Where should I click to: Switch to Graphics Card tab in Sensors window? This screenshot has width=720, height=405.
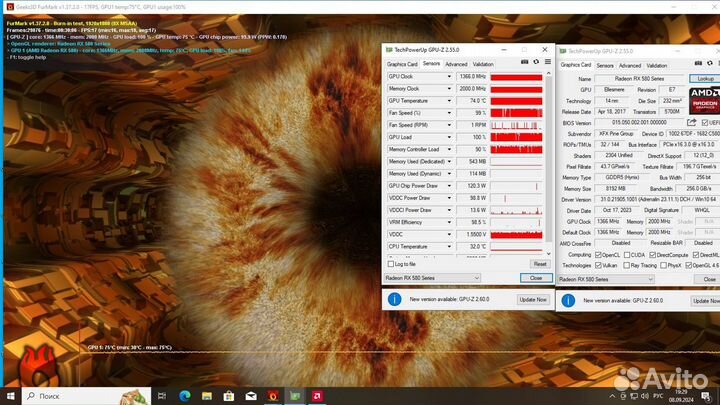point(402,64)
